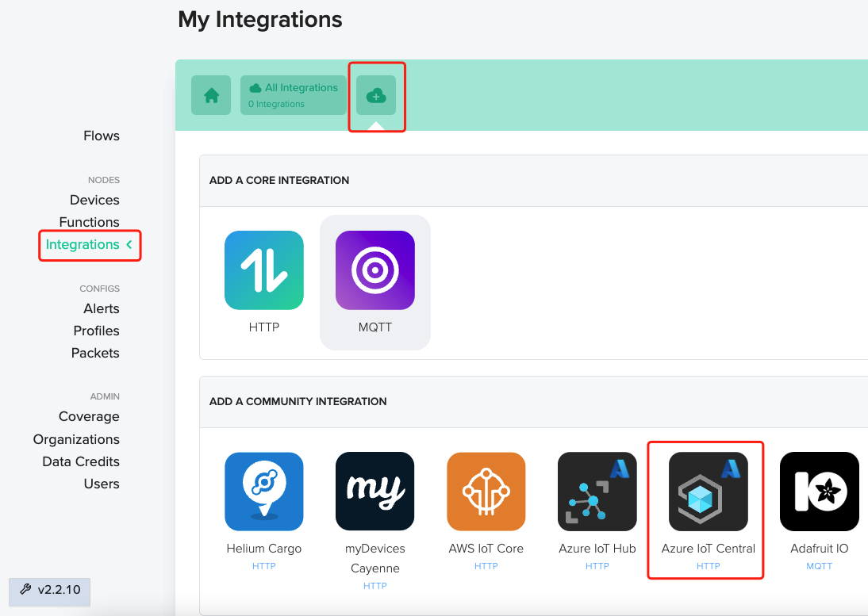Screen dimensions: 868x616
Task: Open Coverage in the sidebar
Action: pos(89,416)
